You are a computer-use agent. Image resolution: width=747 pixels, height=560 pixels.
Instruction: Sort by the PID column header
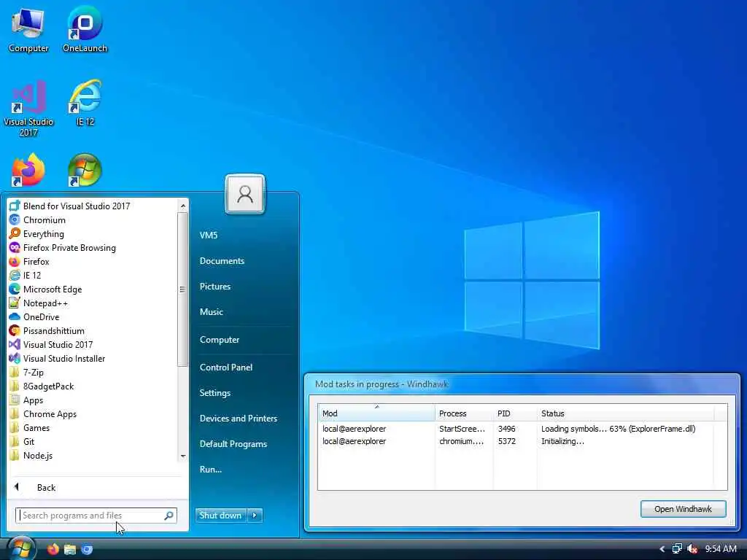click(514, 413)
